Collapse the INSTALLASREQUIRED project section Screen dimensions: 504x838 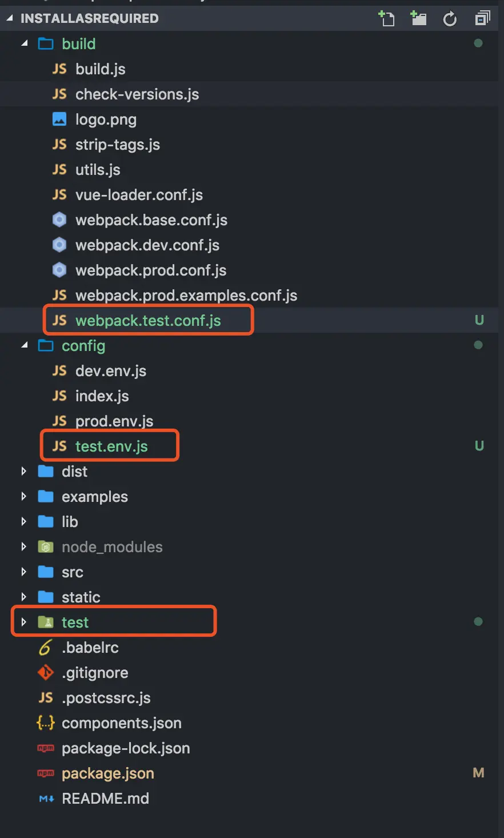pyautogui.click(x=10, y=19)
